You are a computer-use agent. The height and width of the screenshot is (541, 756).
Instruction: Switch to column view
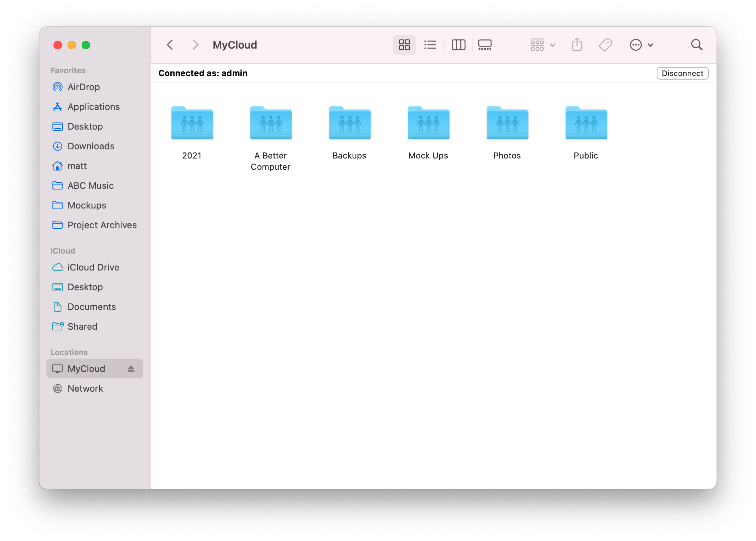point(458,45)
